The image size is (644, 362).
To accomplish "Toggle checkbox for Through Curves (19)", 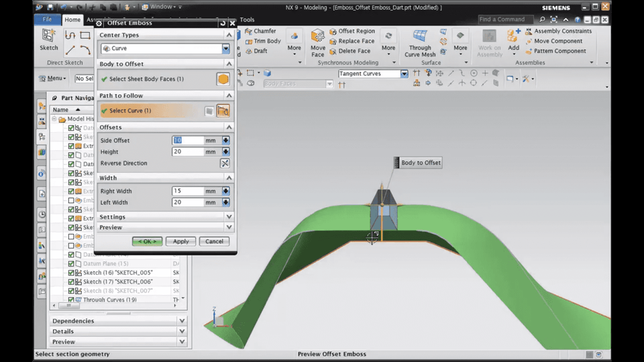I will (71, 300).
